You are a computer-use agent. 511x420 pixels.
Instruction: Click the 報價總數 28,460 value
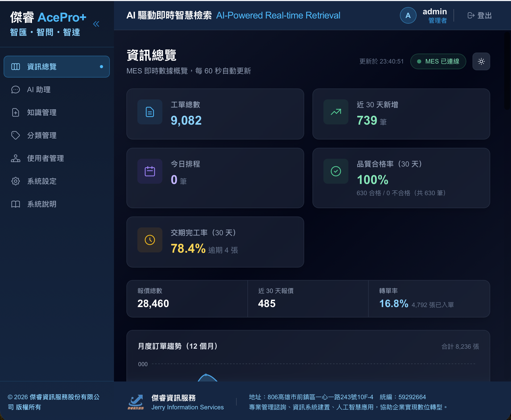[x=153, y=304]
